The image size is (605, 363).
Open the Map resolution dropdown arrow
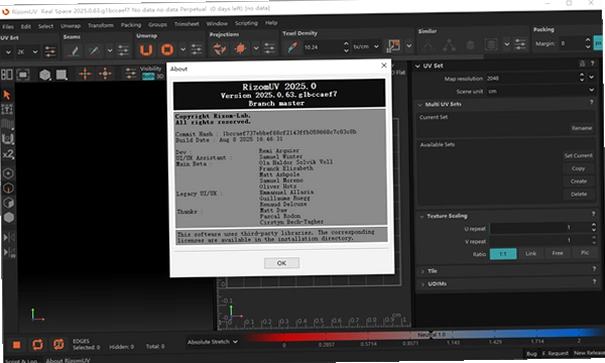(x=591, y=77)
